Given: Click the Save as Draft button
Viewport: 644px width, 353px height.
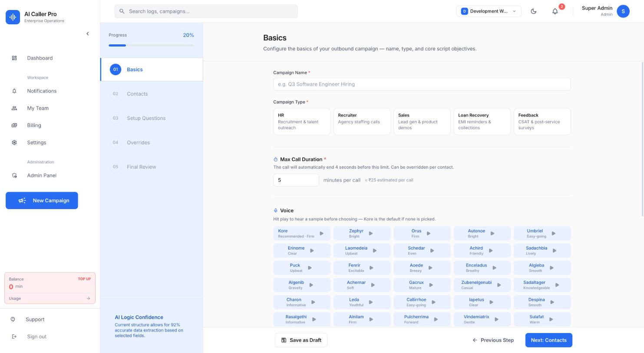Looking at the screenshot, I should [x=301, y=340].
